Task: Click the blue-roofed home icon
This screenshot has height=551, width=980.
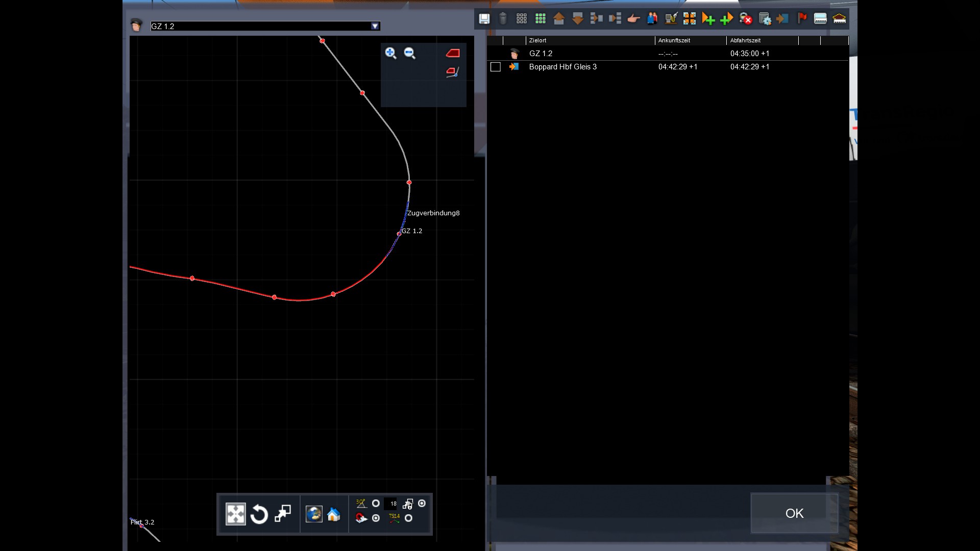Action: pos(334,514)
